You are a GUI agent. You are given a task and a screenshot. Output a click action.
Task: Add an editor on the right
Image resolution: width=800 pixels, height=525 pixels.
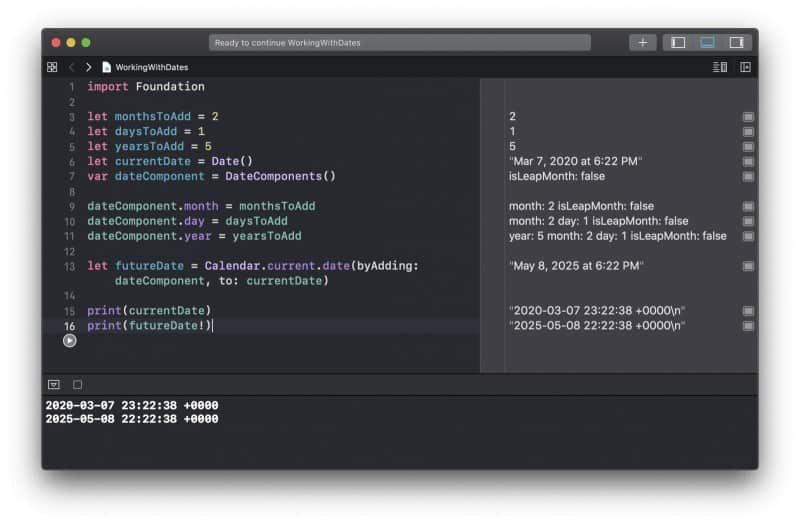[x=745, y=67]
